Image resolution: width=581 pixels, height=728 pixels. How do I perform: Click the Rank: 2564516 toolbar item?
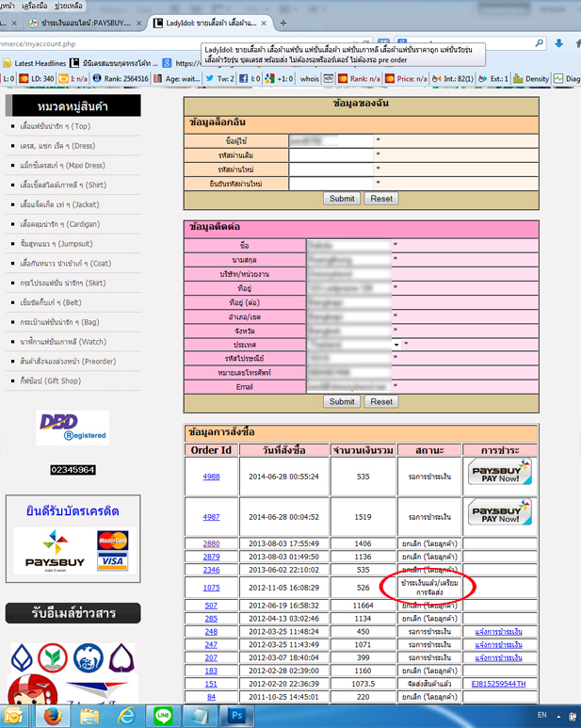pyautogui.click(x=121, y=78)
